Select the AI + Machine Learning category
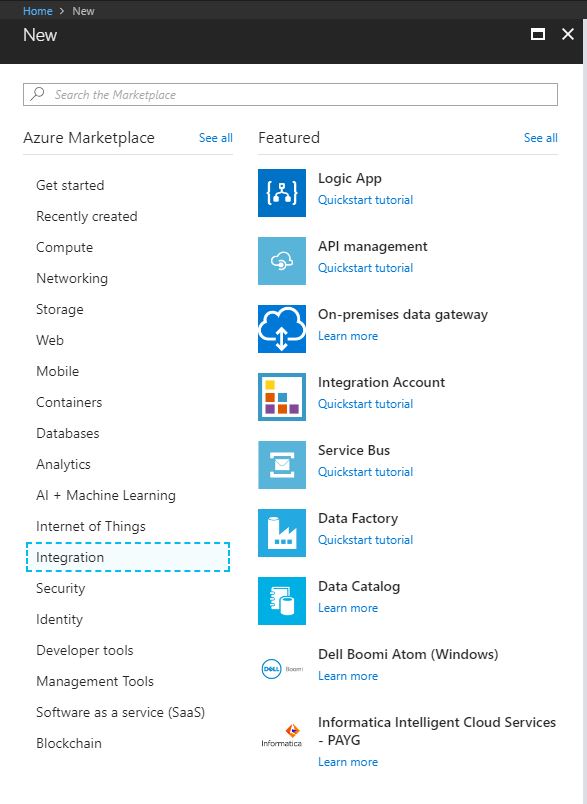This screenshot has width=587, height=804. [x=106, y=495]
